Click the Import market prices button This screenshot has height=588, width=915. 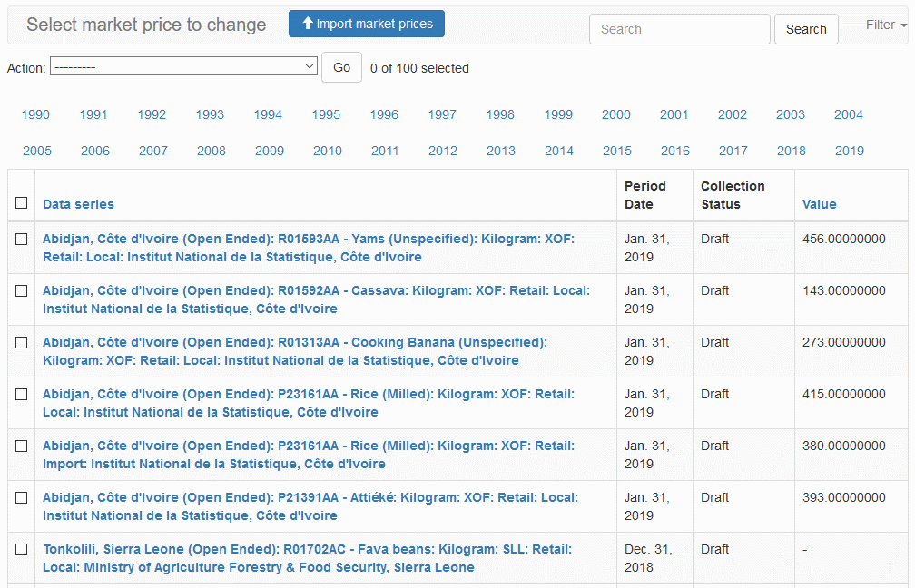point(367,24)
